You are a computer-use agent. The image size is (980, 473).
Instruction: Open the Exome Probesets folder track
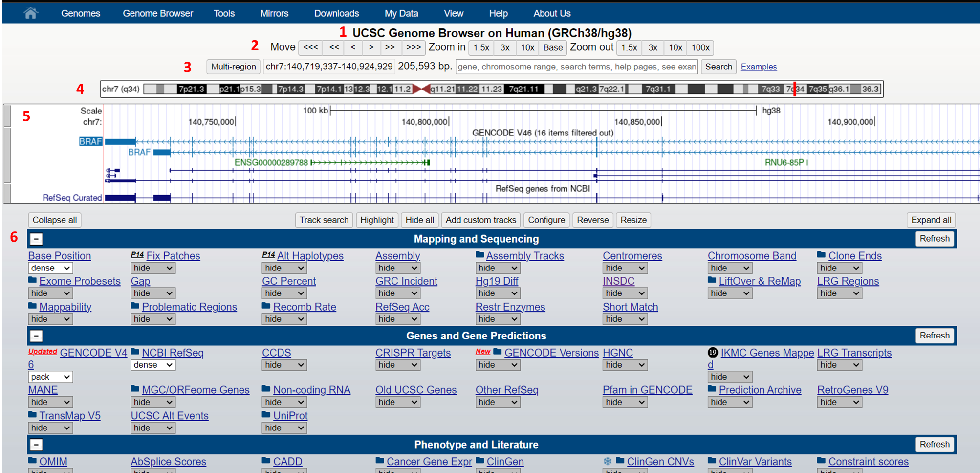coord(80,281)
